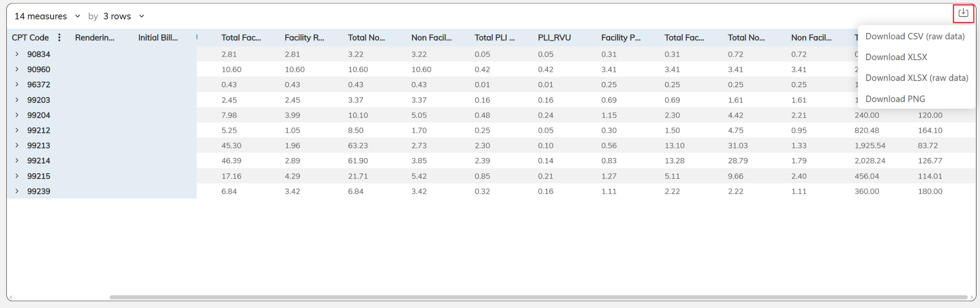
Task: Expand row for CPT code 99213
Action: (17, 145)
